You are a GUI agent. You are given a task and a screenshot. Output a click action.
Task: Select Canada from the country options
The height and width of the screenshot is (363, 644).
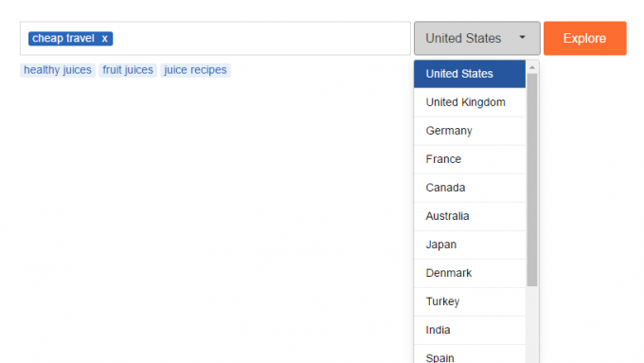pos(470,188)
